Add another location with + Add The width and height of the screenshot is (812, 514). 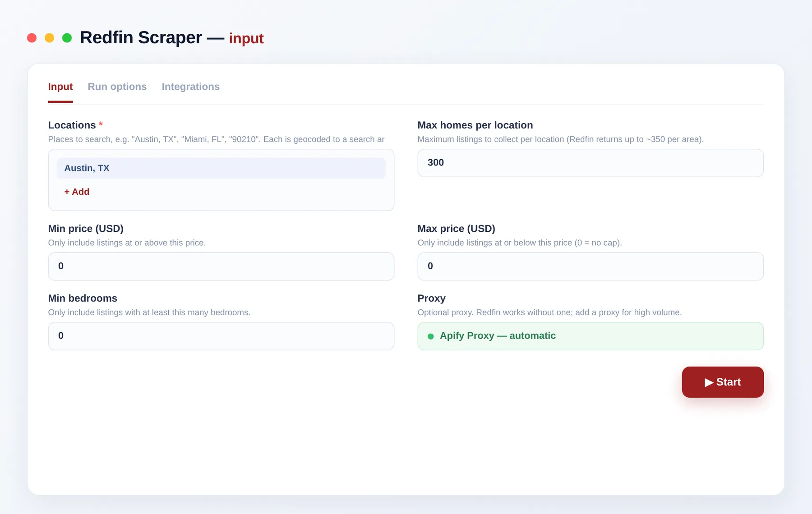click(x=77, y=192)
